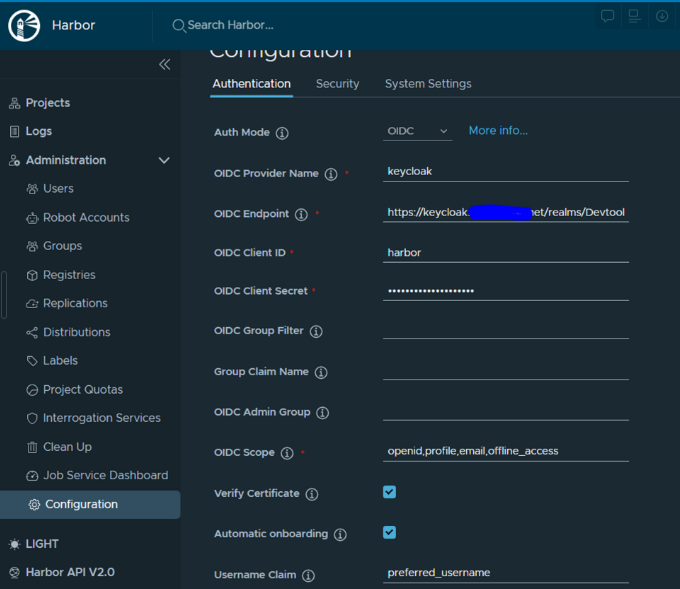Uncheck the Automatic onboarding checkbox

click(389, 532)
